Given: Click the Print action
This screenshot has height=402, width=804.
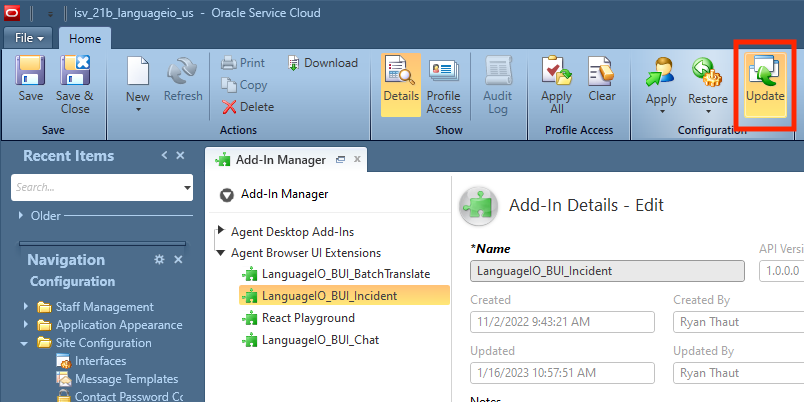Looking at the screenshot, I should click(243, 63).
